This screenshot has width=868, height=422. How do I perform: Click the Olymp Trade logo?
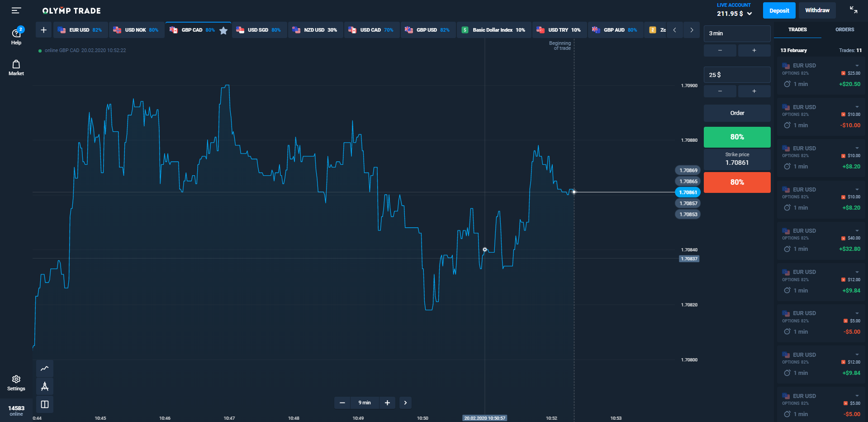(x=71, y=10)
